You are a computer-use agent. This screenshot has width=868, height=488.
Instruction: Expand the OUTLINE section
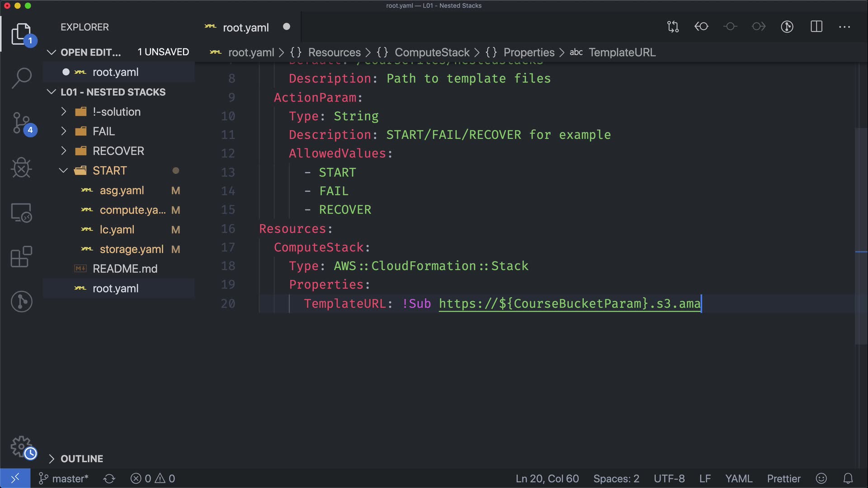coord(81,459)
